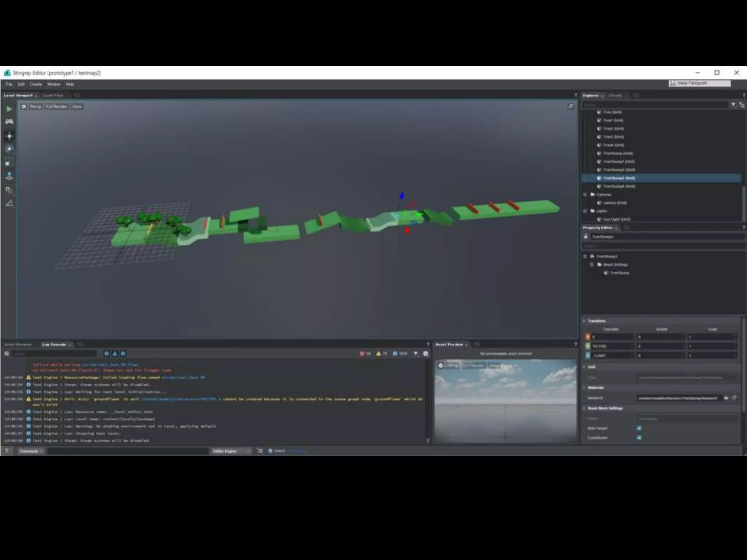Click the Log Console filter funnel icon
The height and width of the screenshot is (560, 747).
point(416,354)
